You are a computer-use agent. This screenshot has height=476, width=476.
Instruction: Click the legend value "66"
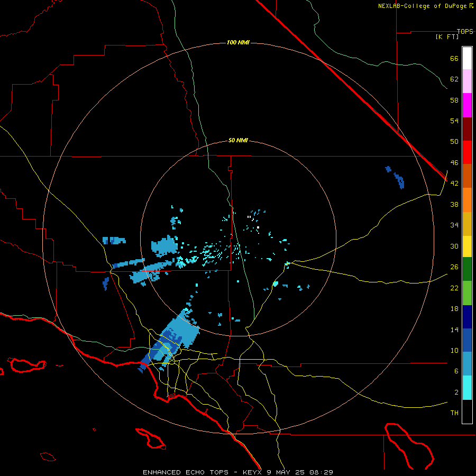pyautogui.click(x=454, y=58)
